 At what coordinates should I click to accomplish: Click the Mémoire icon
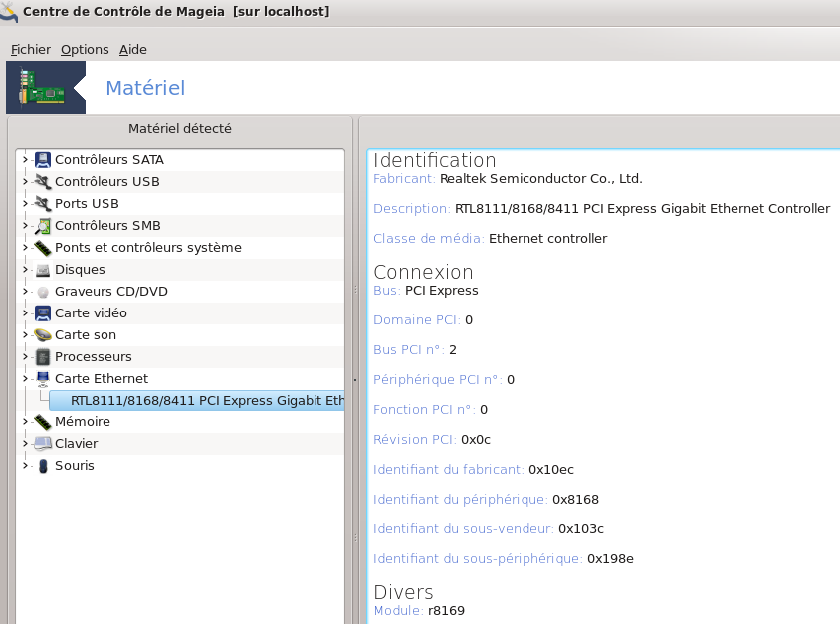click(x=42, y=422)
